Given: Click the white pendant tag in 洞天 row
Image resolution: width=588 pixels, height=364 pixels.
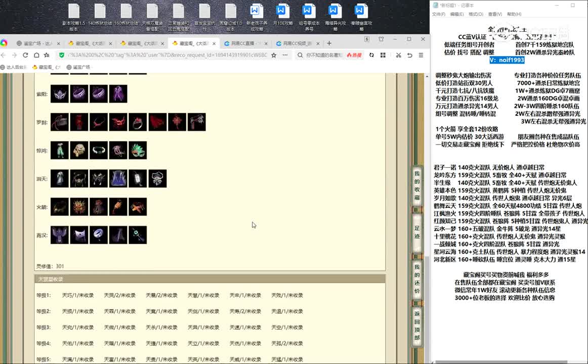Looking at the screenshot, I should point(138,178).
